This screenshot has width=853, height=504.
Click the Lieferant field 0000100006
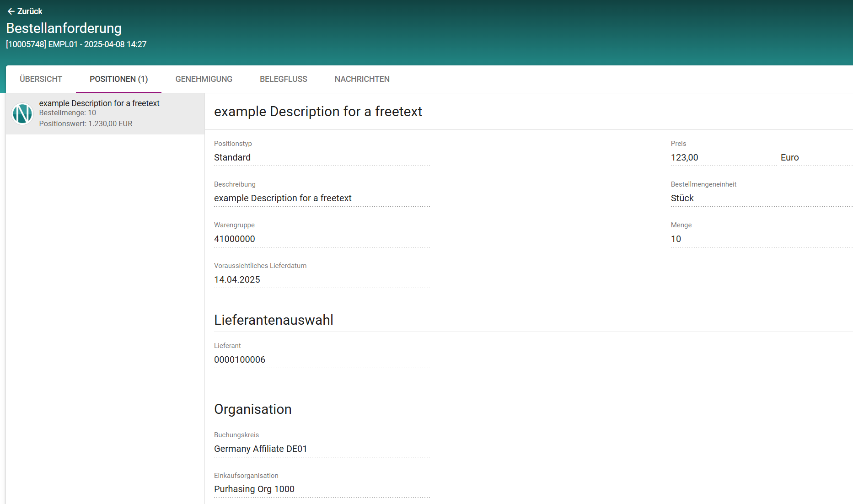click(322, 360)
